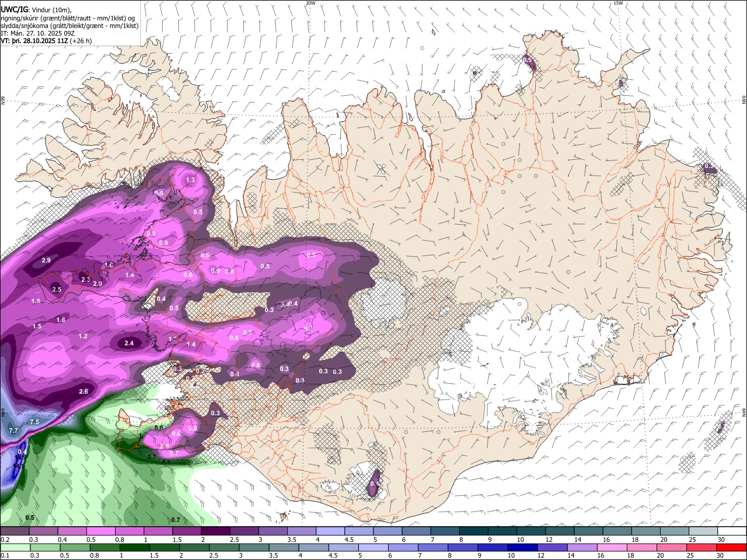
Task: Click the 2.4 value on dark purple patch
Action: (x=129, y=343)
